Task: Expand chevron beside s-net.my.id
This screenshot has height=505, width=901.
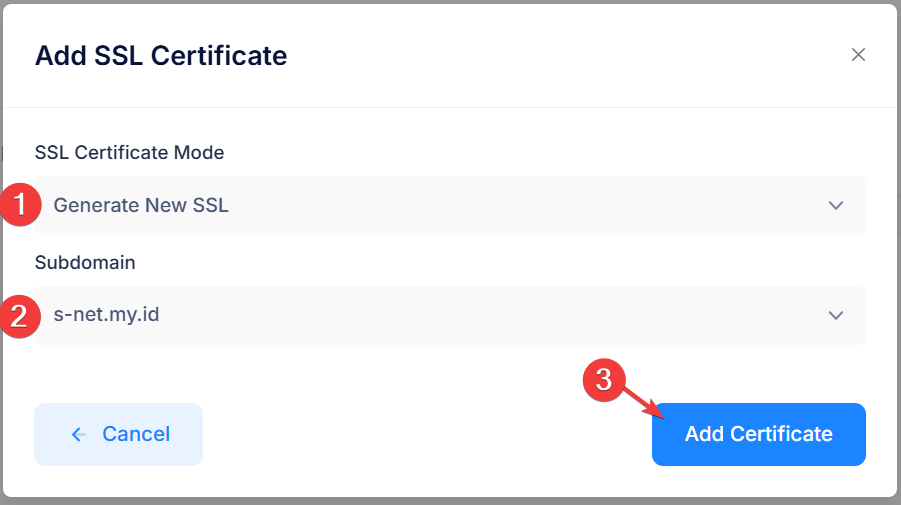Action: click(835, 315)
